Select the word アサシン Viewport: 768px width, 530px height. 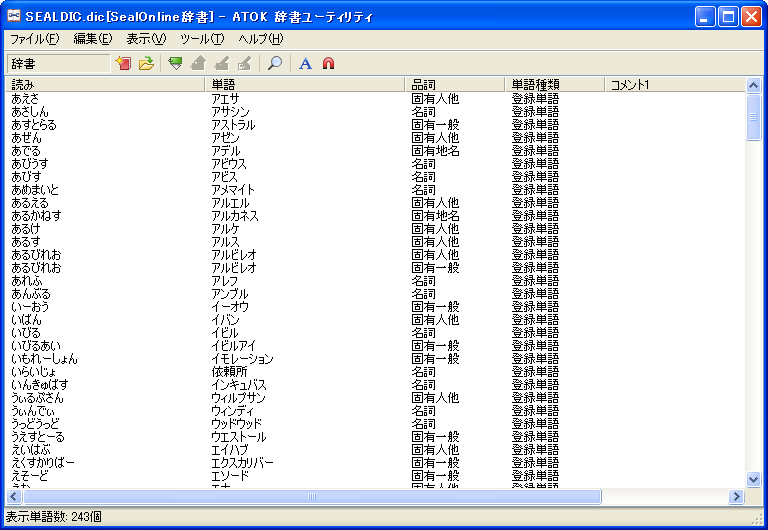[230, 112]
